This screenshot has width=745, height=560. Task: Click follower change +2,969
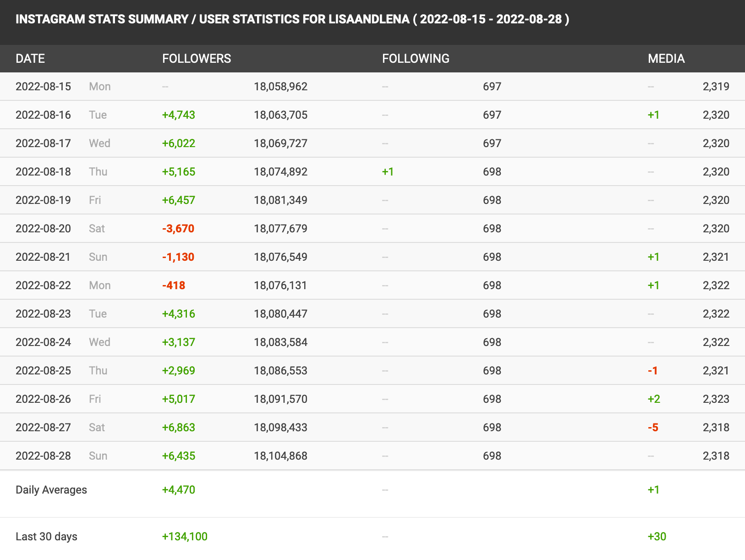click(x=179, y=371)
